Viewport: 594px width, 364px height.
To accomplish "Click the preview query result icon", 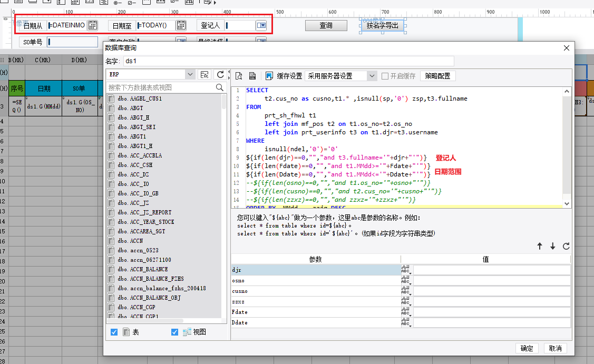I will click(239, 76).
